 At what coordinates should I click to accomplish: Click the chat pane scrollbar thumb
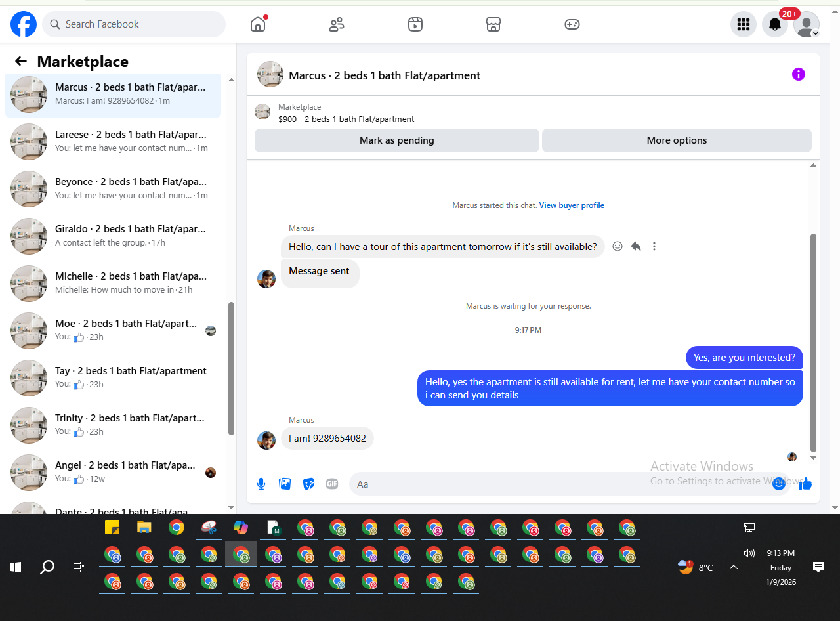[814, 343]
